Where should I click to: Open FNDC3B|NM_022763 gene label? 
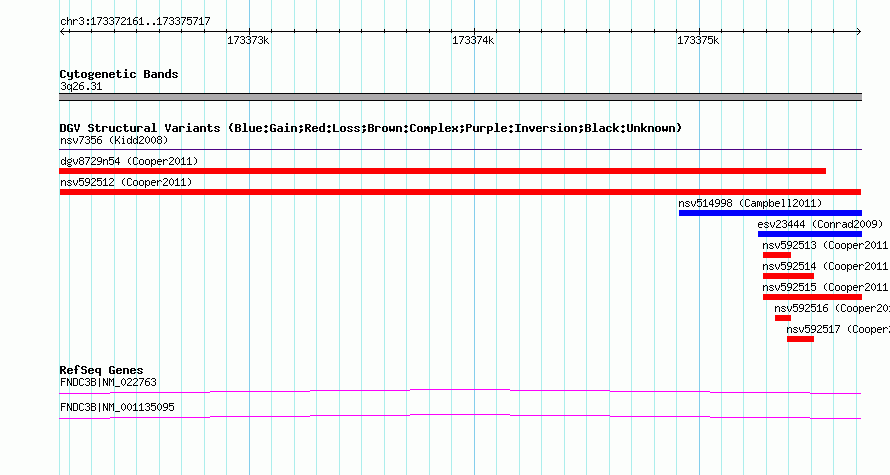(108, 382)
